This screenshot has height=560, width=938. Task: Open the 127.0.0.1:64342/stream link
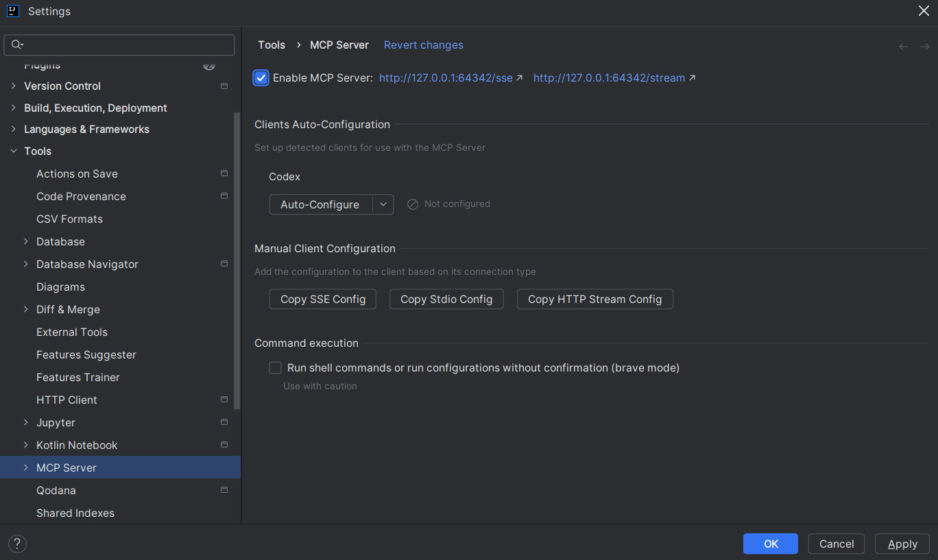click(614, 78)
